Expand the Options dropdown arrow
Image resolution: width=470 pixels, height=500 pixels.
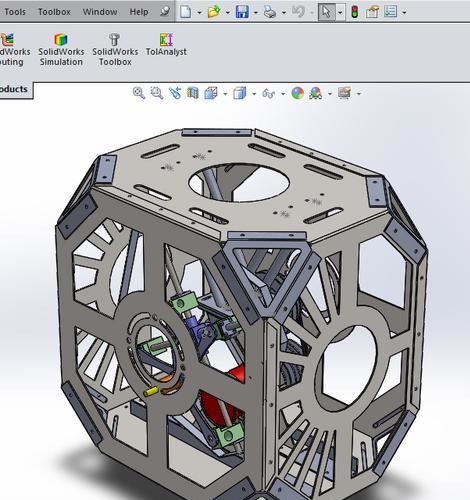tap(404, 13)
